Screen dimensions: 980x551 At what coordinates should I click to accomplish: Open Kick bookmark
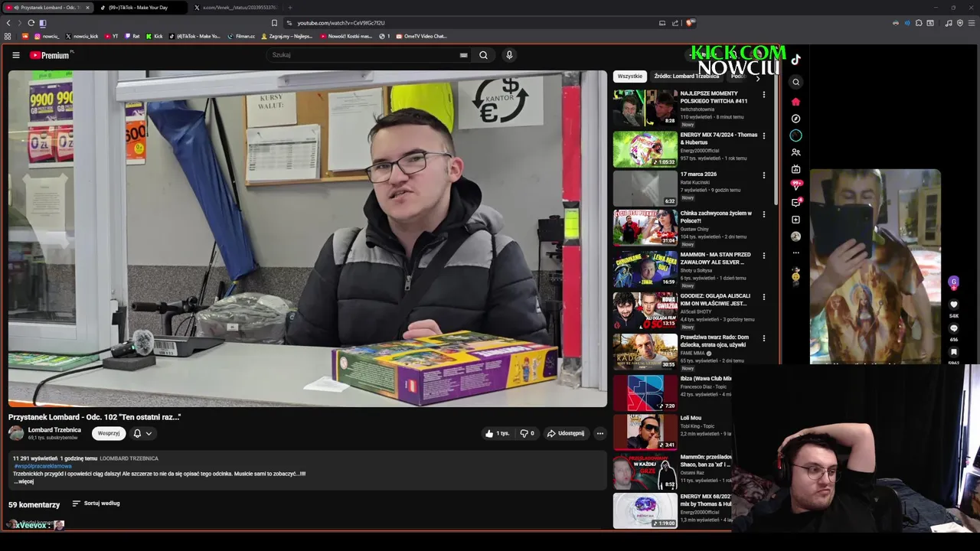tap(154, 36)
